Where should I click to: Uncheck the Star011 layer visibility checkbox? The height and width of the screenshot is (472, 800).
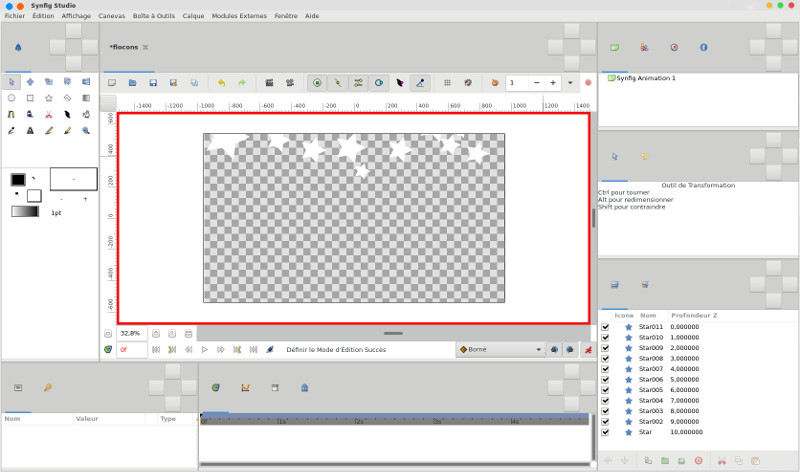tap(605, 327)
